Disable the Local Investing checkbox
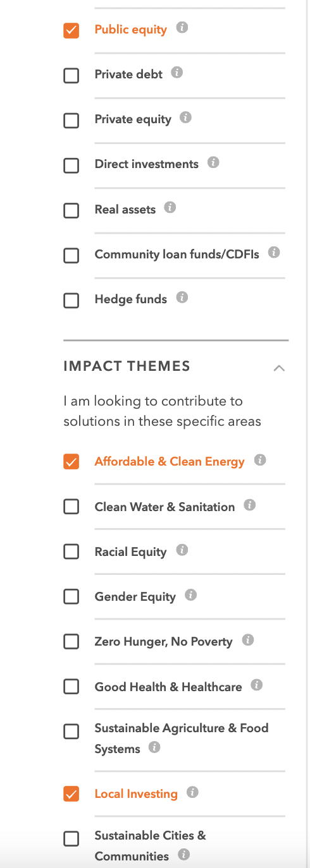This screenshot has width=310, height=868. (71, 794)
